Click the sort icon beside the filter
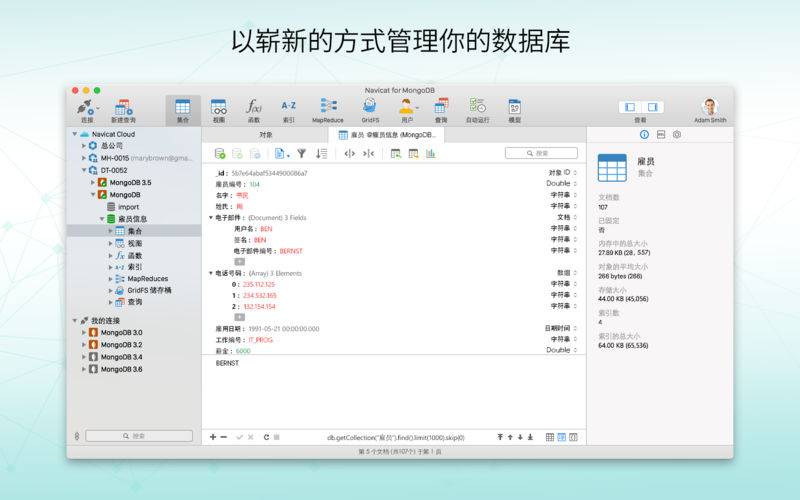 tap(321, 153)
